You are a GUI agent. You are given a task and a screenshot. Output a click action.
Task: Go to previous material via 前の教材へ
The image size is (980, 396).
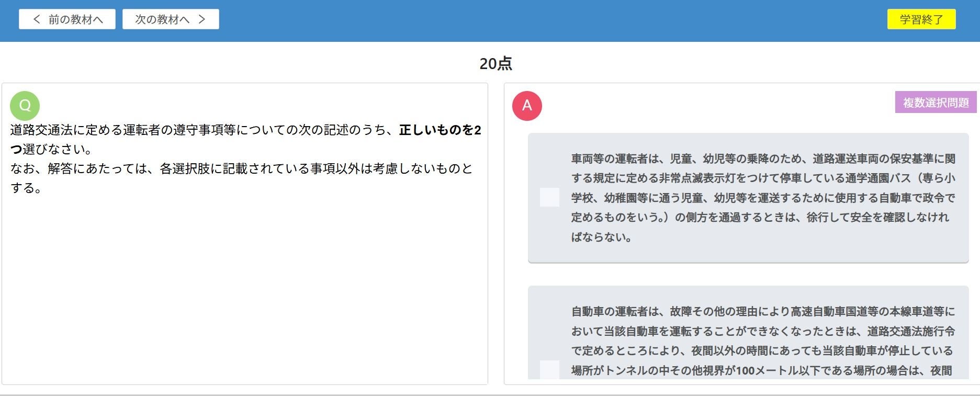click(67, 19)
